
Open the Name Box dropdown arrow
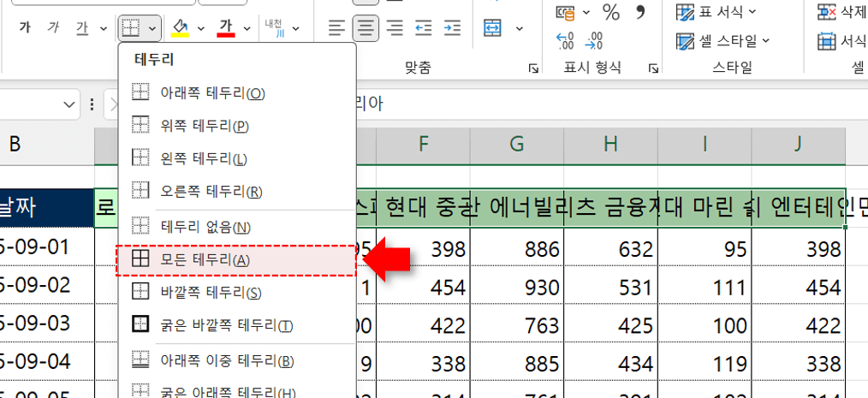click(x=69, y=104)
